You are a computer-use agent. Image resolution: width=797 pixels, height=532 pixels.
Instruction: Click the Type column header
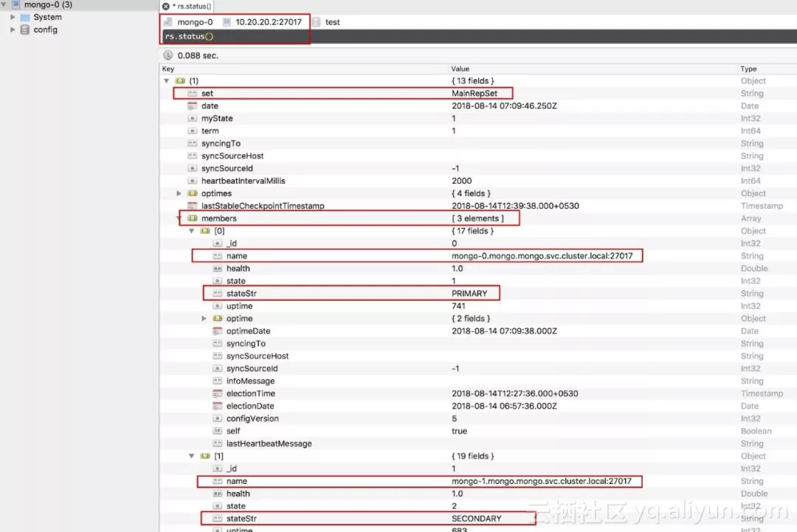point(748,69)
